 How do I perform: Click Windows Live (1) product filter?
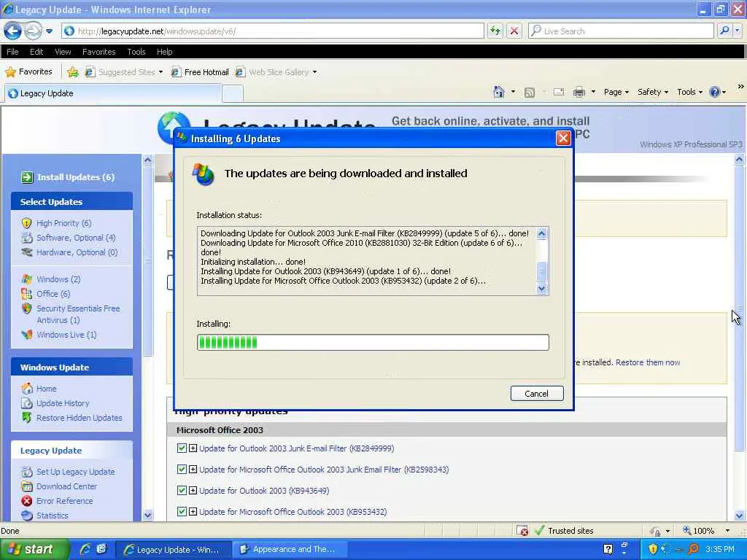(66, 335)
